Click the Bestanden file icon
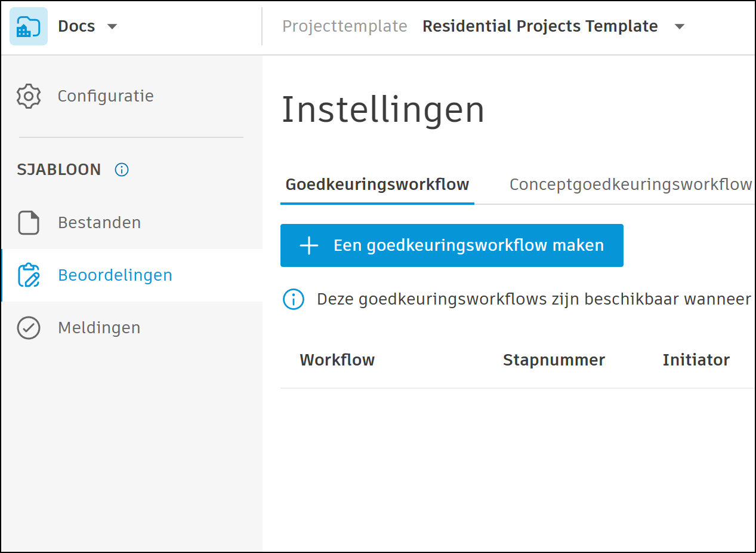This screenshot has width=756, height=553. pos(29,223)
